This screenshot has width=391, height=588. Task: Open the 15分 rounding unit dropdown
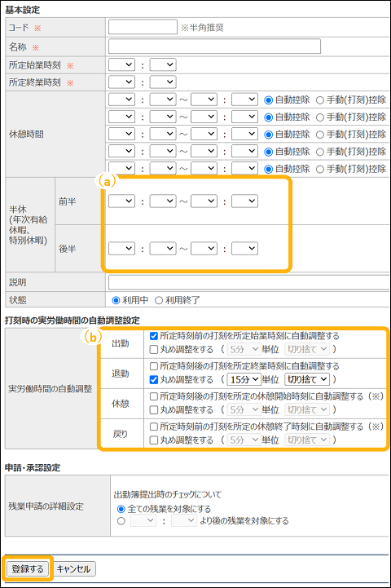coord(244,379)
